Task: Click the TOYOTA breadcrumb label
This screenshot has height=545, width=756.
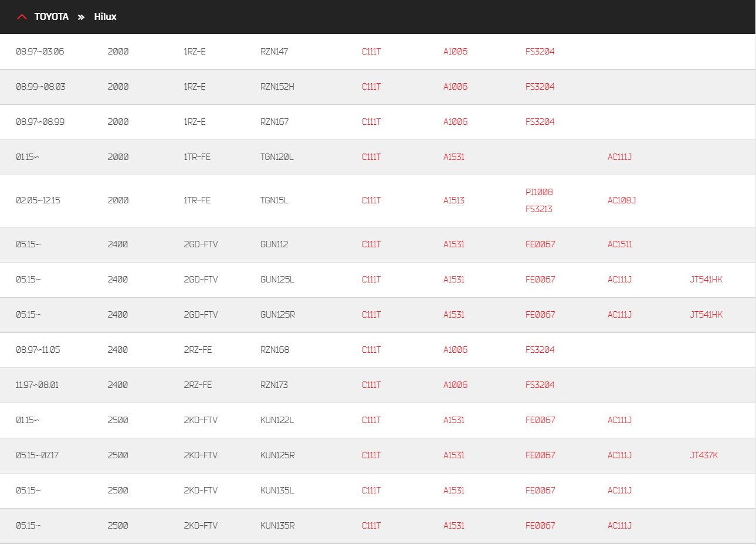Action: tap(51, 17)
